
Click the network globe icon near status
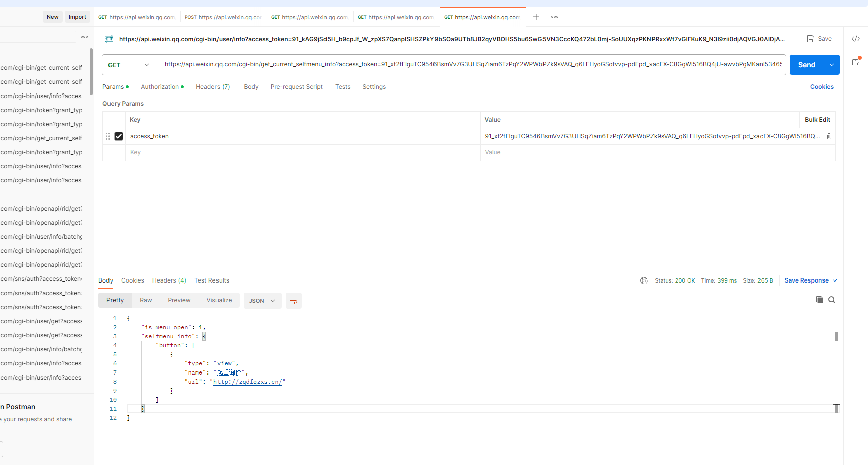point(644,280)
